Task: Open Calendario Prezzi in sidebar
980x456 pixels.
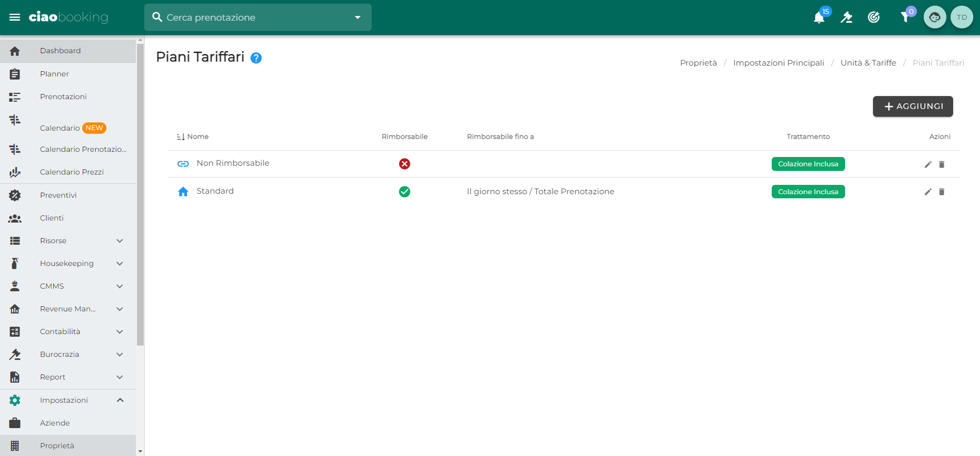Action: click(68, 172)
